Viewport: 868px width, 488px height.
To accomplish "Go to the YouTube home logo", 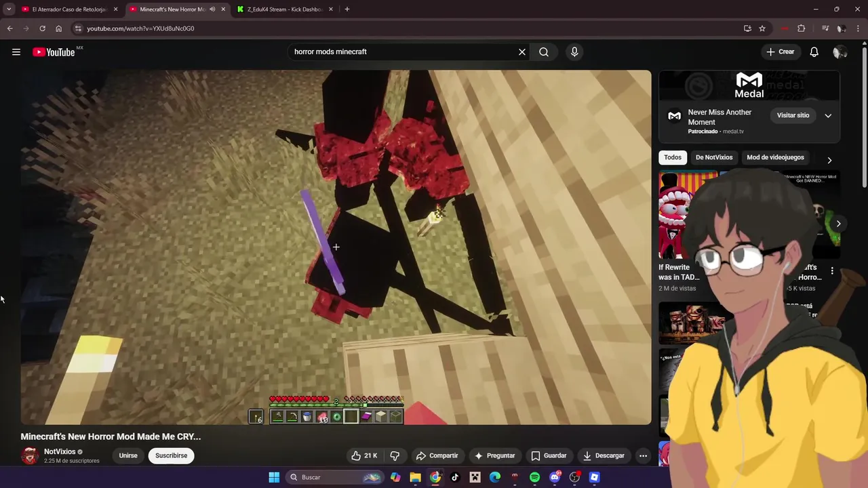I will (54, 52).
